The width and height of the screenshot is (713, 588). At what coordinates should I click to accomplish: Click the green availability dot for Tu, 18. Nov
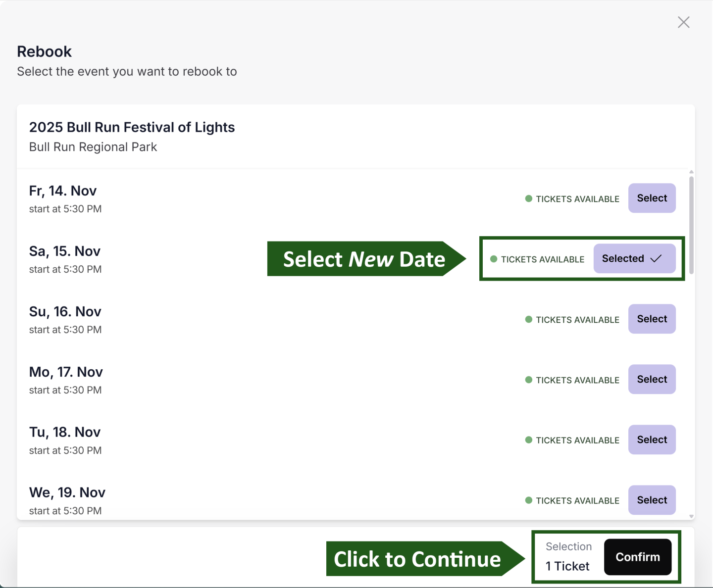tap(529, 440)
